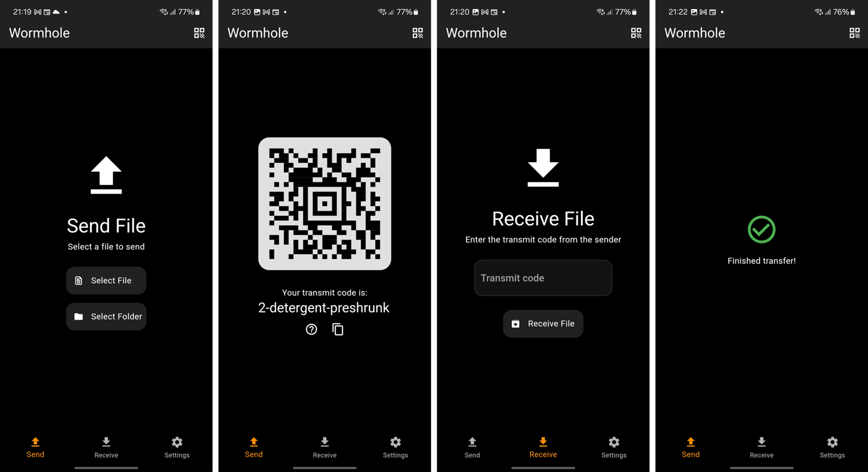
Task: Tap large download arrow above Receive File
Action: click(543, 168)
